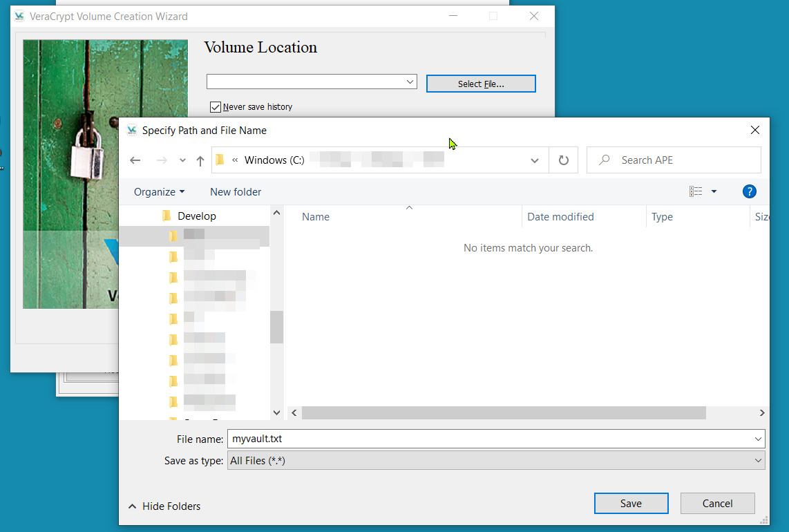Select the highlighted folder under Develop
Screen dimensions: 789x532
coord(194,236)
